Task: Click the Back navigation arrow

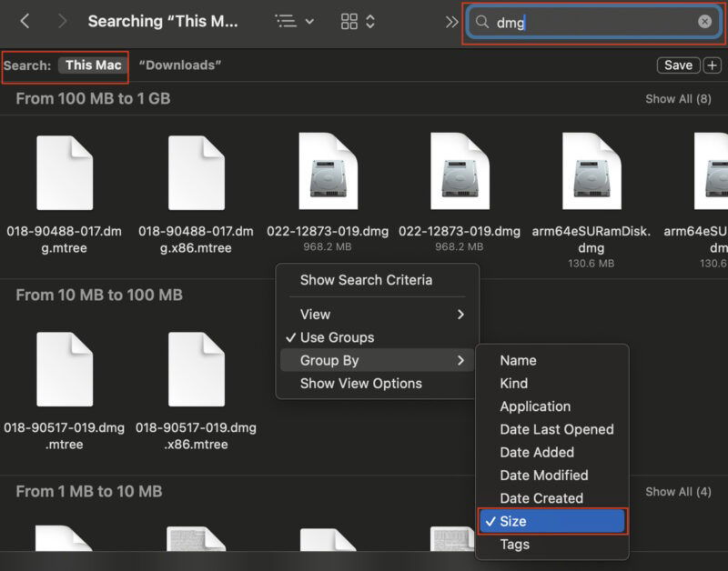Action: (25, 21)
